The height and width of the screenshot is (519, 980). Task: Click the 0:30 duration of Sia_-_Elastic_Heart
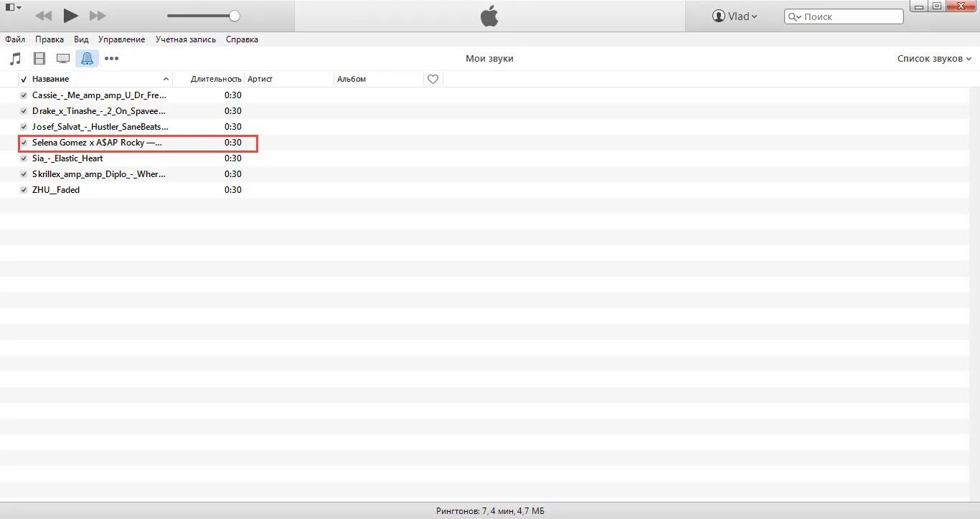(232, 158)
